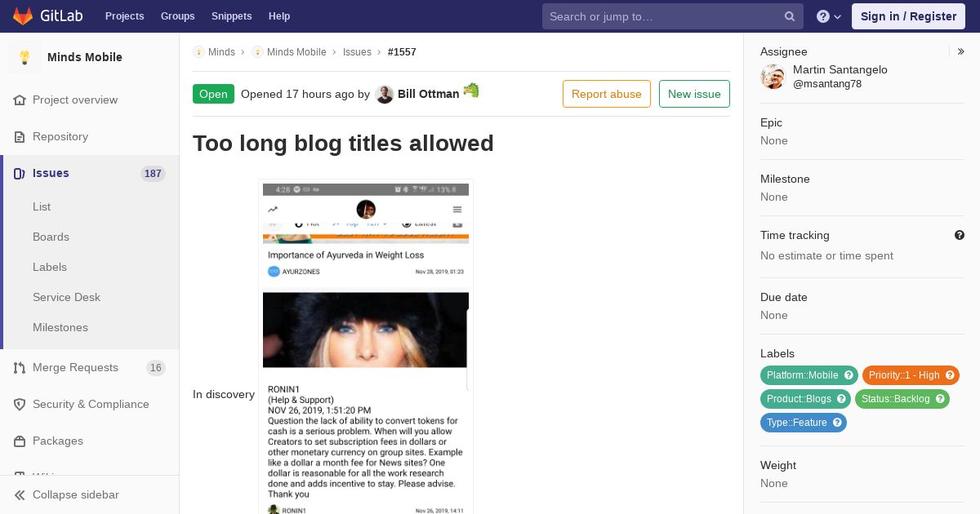This screenshot has width=980, height=514.
Task: Click the Repository file icon in sidebar
Action: [x=20, y=136]
